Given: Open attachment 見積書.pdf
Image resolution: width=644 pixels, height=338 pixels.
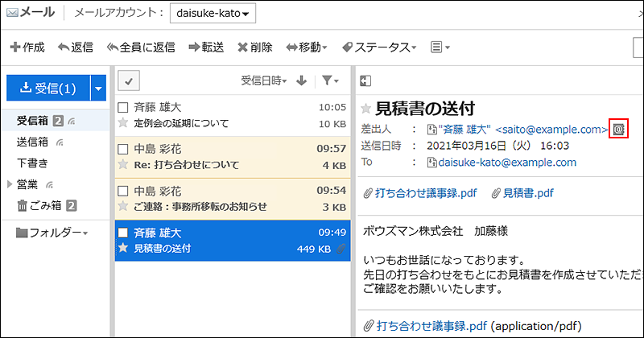Looking at the screenshot, I should (x=528, y=193).
